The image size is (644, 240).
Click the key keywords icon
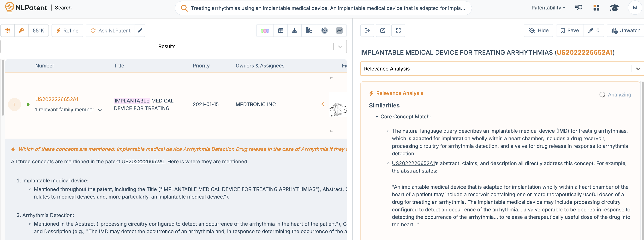21,31
